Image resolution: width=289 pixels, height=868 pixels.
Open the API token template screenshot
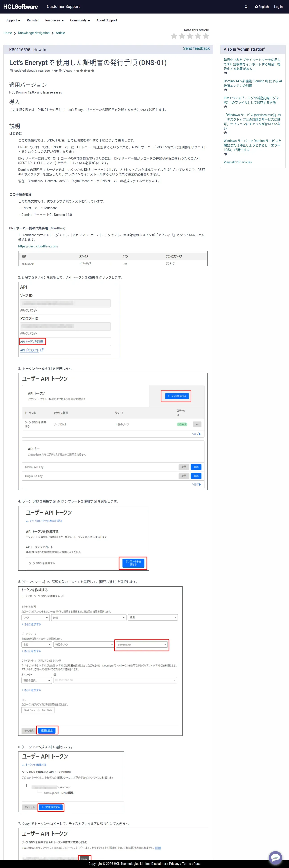point(84,539)
